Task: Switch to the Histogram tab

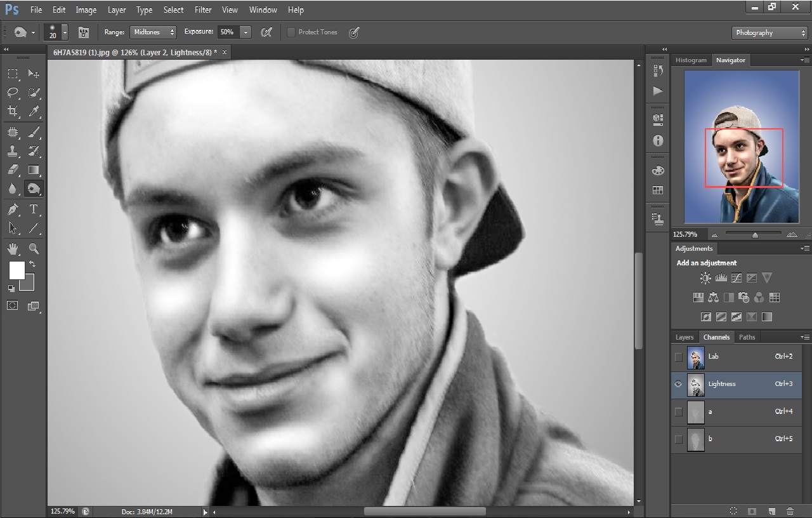Action: 691,60
